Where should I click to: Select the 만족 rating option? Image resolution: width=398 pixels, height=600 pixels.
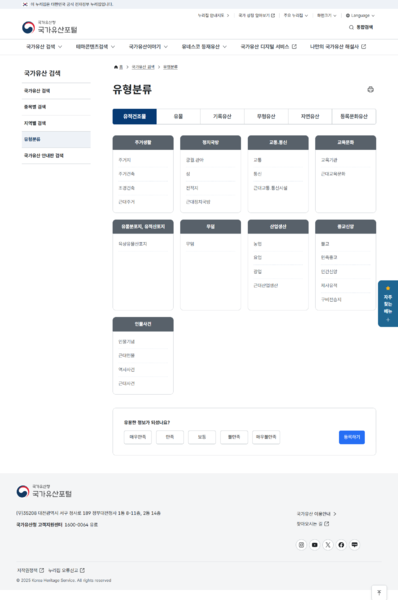(x=170, y=437)
